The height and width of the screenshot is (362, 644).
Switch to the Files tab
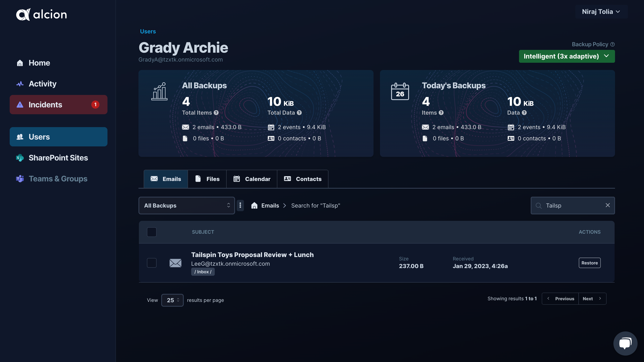207,179
